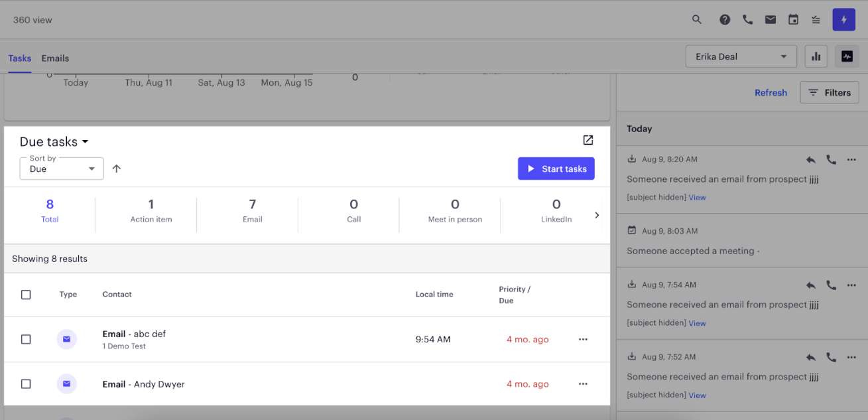This screenshot has width=868, height=420.
Task: Show more task types with right chevron
Action: (x=597, y=215)
